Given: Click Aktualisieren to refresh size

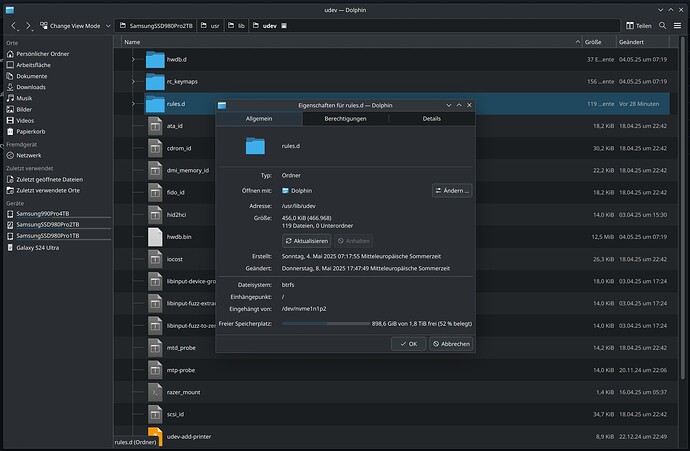Looking at the screenshot, I should [307, 241].
